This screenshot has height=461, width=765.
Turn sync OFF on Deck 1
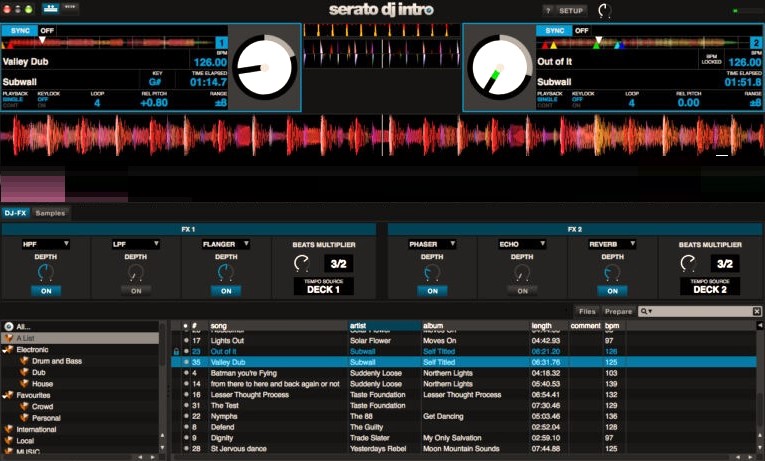point(47,30)
